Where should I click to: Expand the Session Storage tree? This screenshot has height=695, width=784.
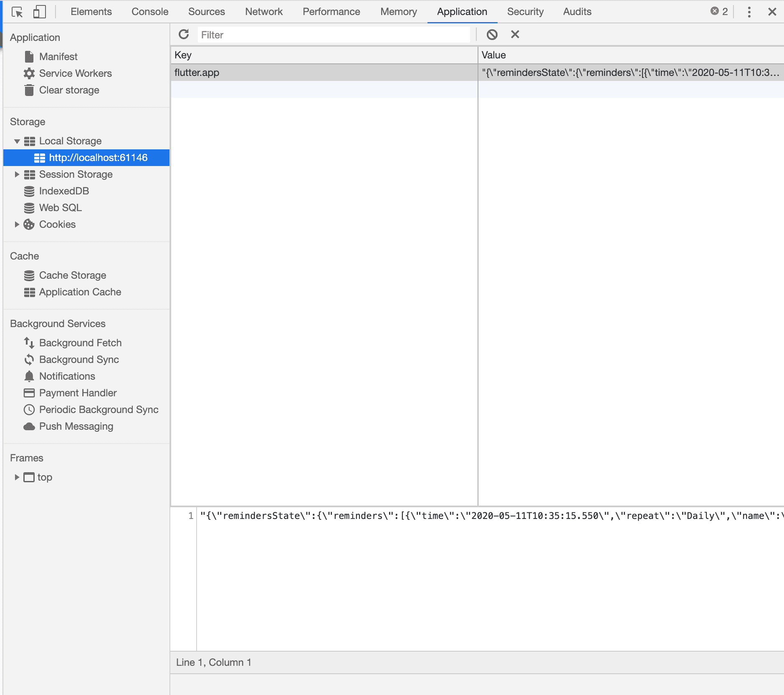[17, 174]
